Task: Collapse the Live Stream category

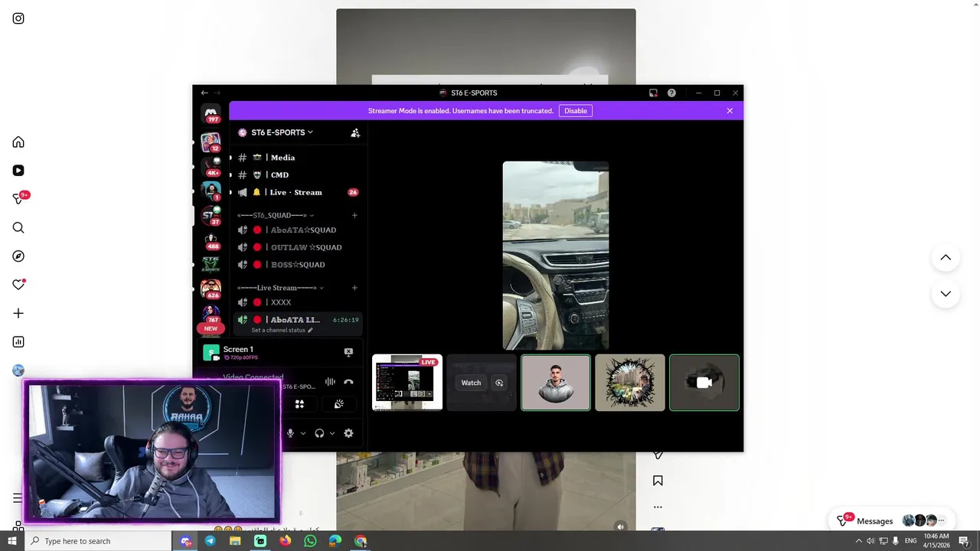Action: (x=280, y=288)
